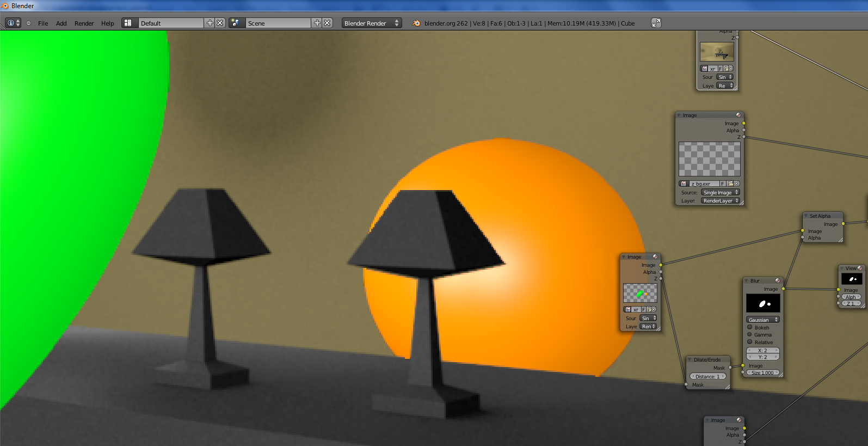Screen dimensions: 868x446
Task: Collapse the Set Alpha node
Action: [x=805, y=216]
